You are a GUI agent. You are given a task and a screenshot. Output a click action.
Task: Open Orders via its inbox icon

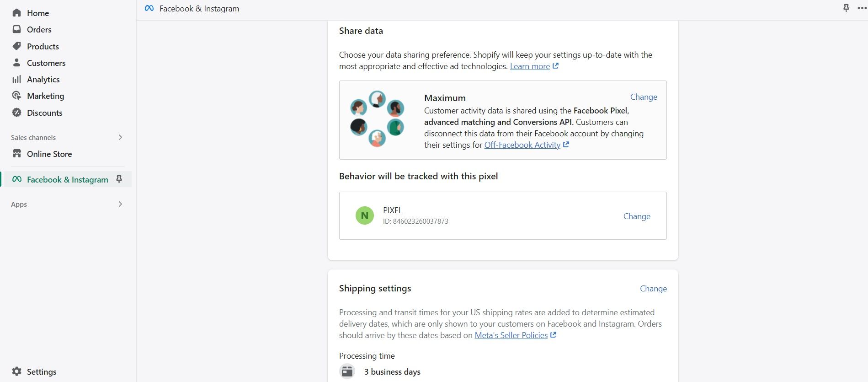pos(17,29)
